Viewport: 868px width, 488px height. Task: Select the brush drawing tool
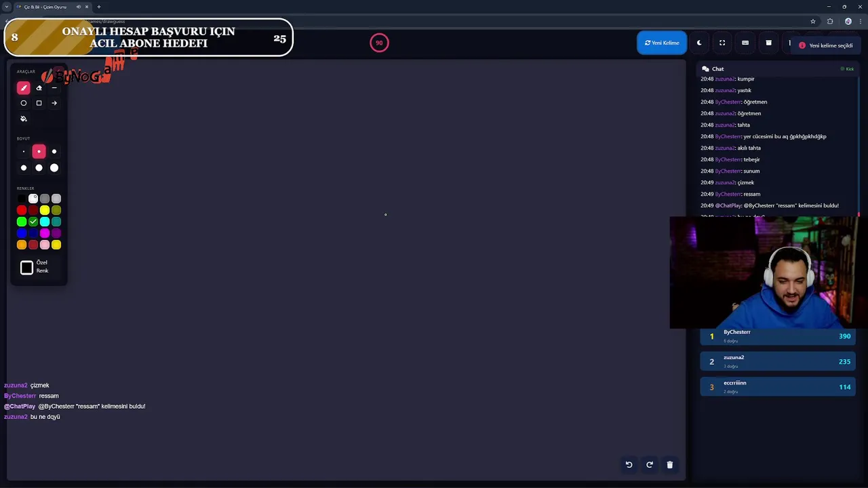(24, 87)
